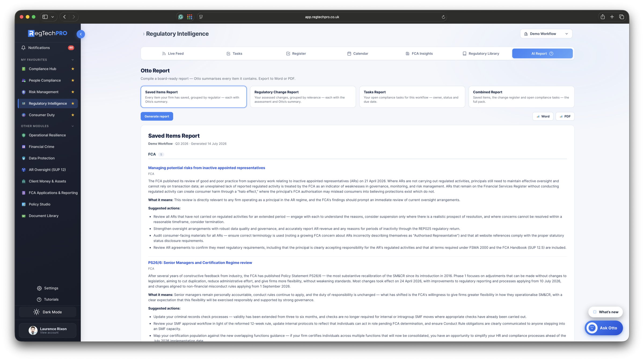Open a new Safari tab with plus icon

(612, 17)
